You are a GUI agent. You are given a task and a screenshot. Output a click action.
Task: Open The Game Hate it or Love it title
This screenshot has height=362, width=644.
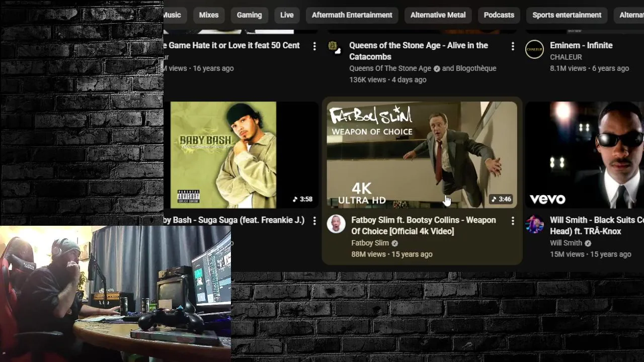pos(232,45)
